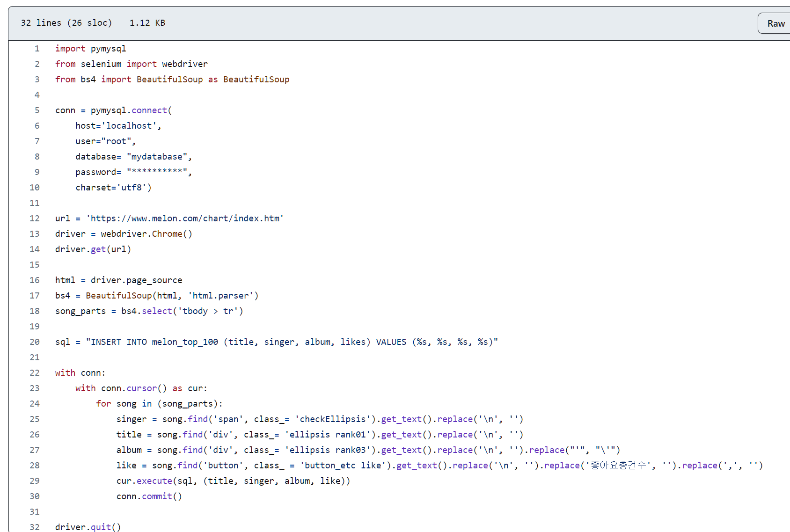Click 'html.parser' string on line 17
The width and height of the screenshot is (790, 532).
[220, 296]
